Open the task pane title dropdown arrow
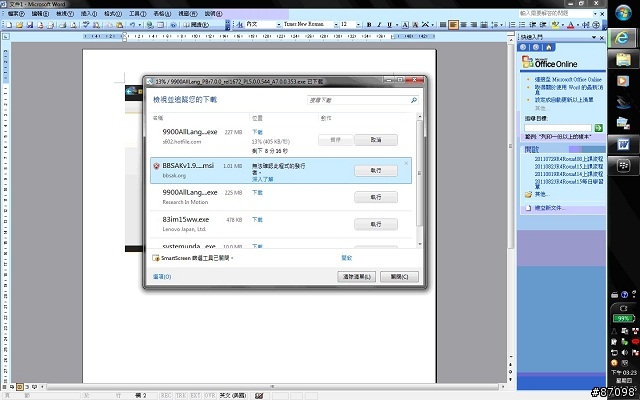This screenshot has height=400, width=640. [594, 37]
